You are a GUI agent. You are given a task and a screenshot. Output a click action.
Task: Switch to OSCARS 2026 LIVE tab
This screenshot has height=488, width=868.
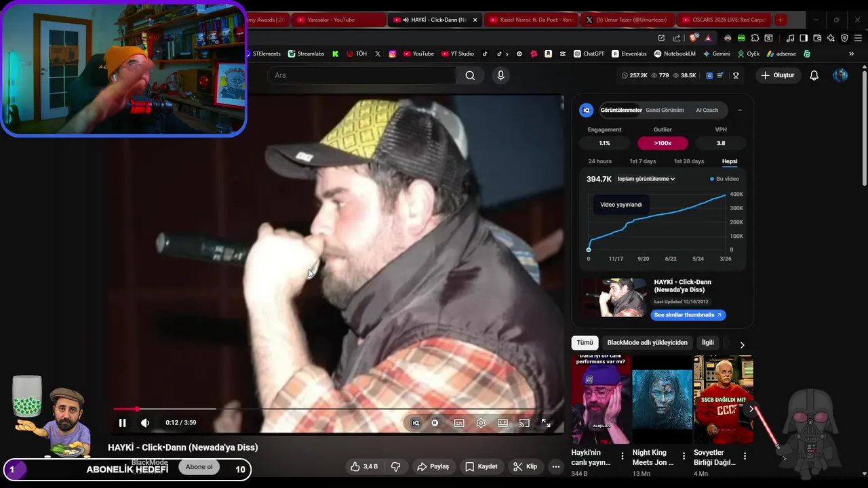pos(724,20)
